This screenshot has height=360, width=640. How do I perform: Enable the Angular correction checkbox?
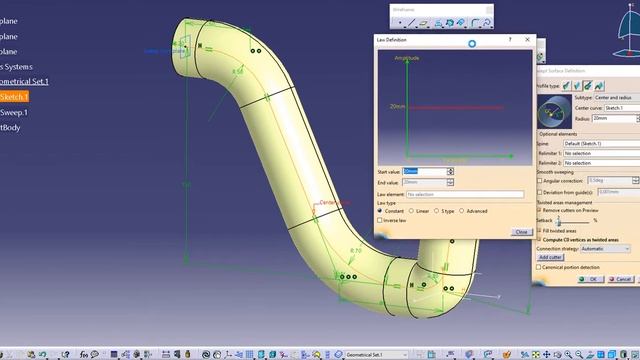pos(539,180)
